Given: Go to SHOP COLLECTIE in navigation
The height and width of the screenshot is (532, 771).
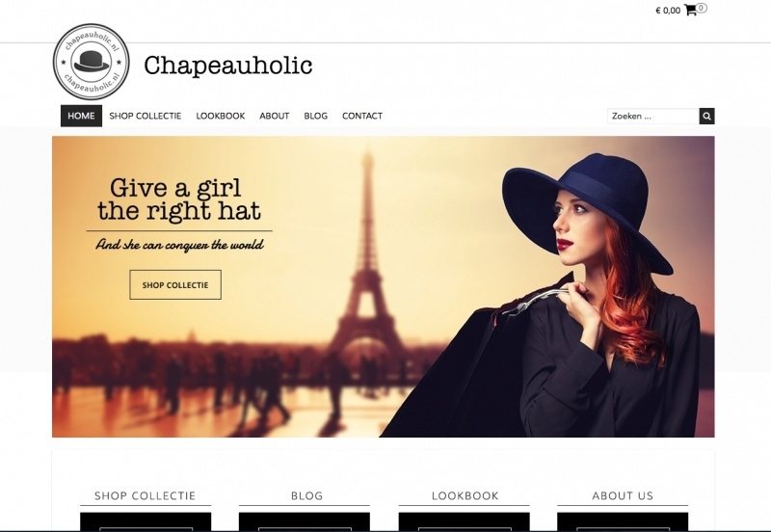Looking at the screenshot, I should pyautogui.click(x=146, y=116).
